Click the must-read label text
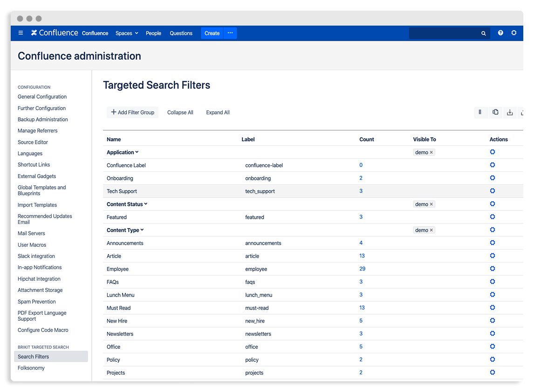534x392 pixels. [257, 308]
